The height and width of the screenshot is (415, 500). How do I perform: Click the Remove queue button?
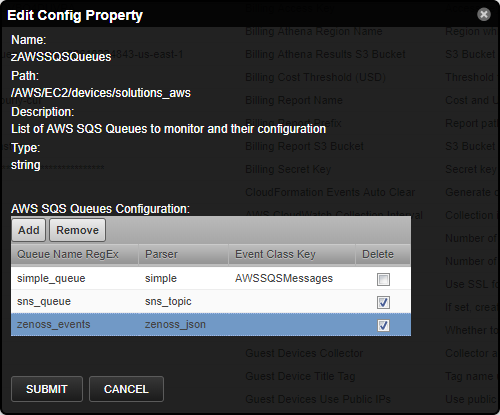click(77, 230)
